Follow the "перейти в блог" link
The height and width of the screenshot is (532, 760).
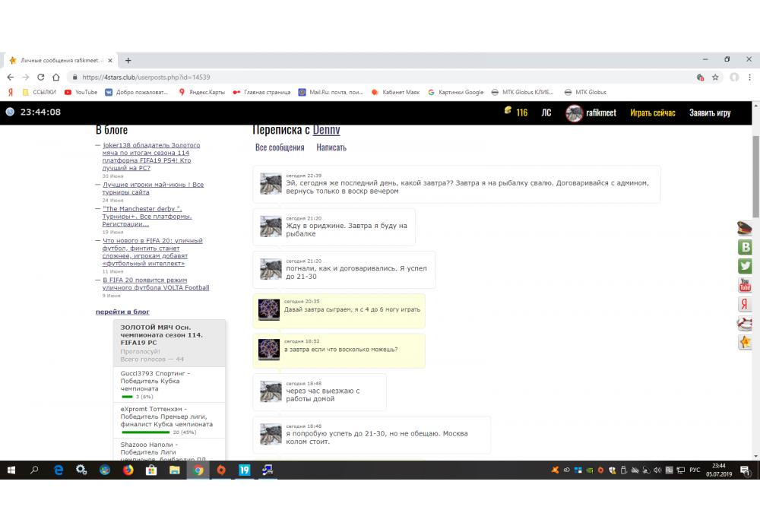[122, 312]
